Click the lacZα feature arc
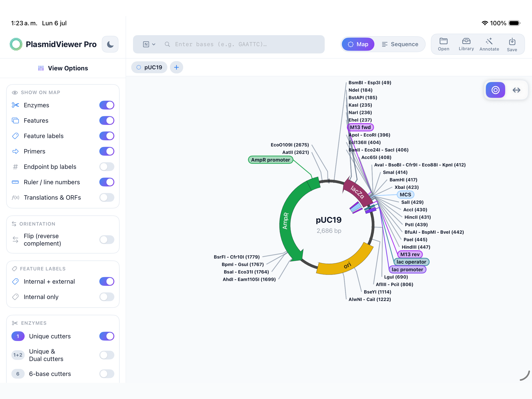This screenshot has width=532, height=399. coord(357,192)
